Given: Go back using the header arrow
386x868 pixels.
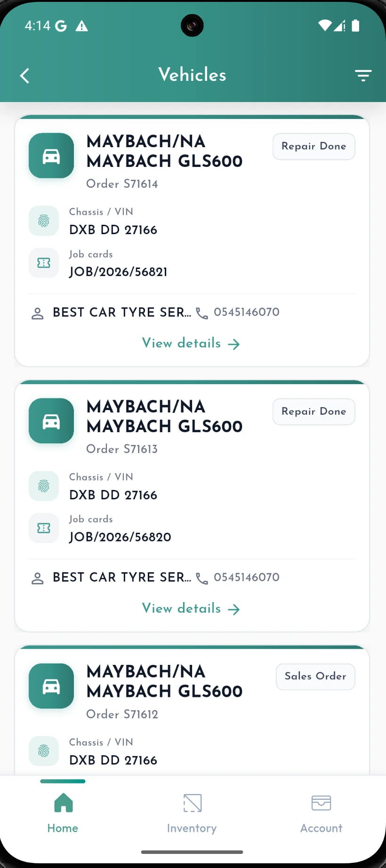Looking at the screenshot, I should (25, 76).
